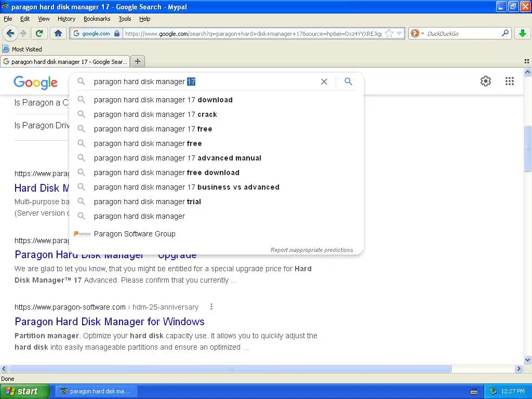
Task: Open the Home page button
Action: [x=58, y=33]
